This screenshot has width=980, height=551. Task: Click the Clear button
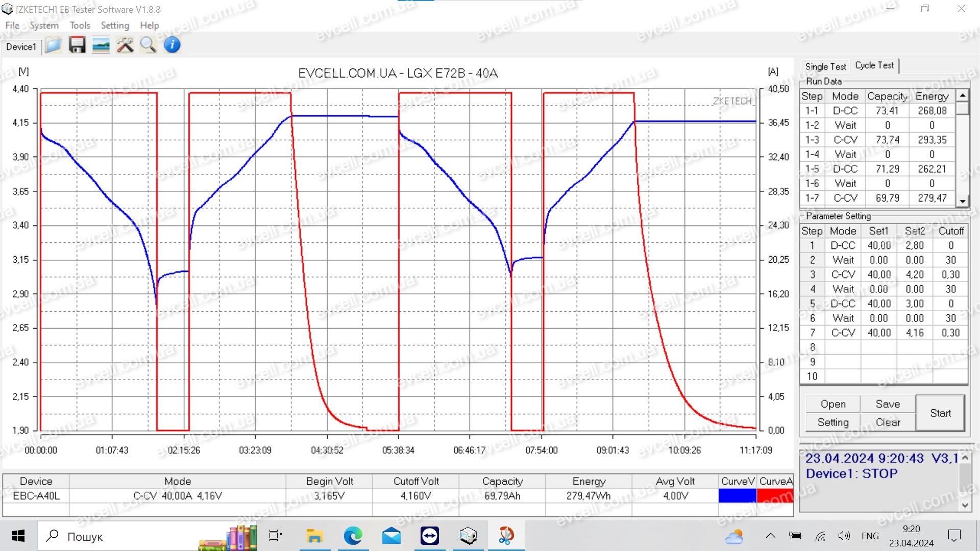[888, 422]
